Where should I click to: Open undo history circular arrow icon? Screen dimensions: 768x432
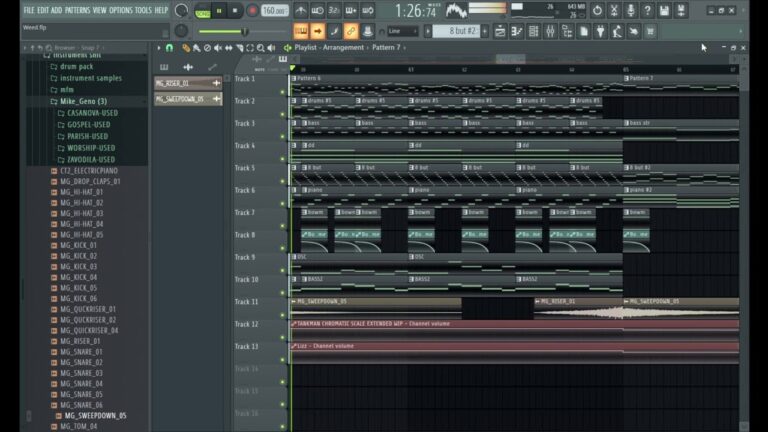[597, 10]
